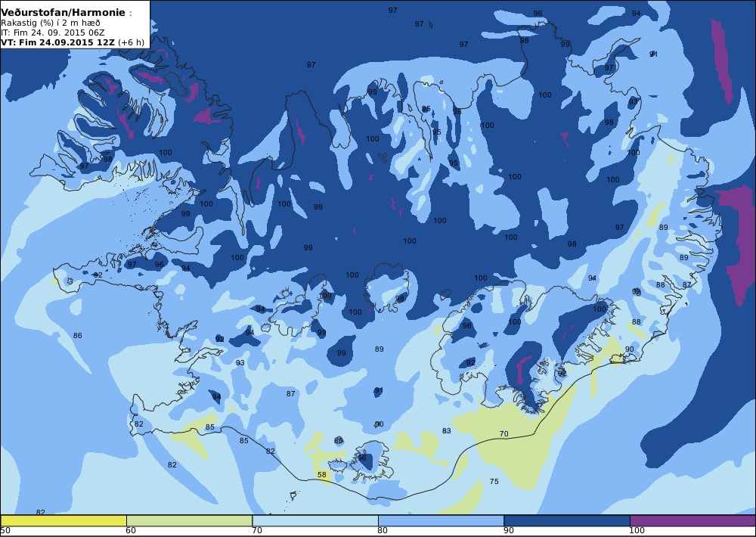Screen dimensions: 756x537
Task: Click the legend scale label 90
Action: point(508,531)
